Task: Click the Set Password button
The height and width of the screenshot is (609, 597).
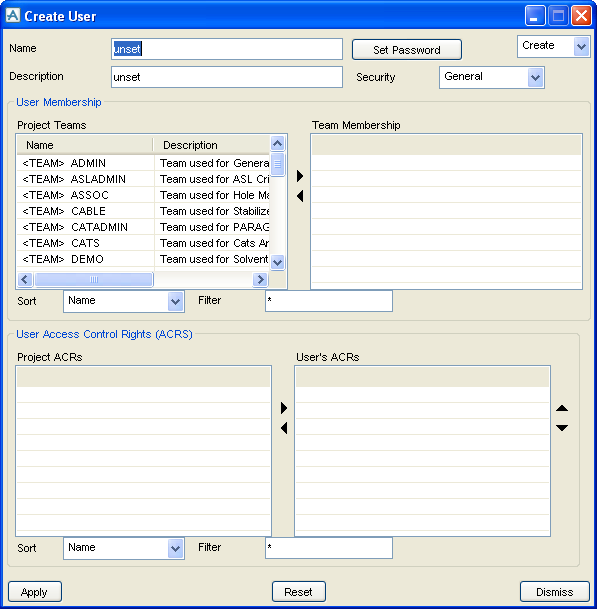Action: (x=407, y=50)
